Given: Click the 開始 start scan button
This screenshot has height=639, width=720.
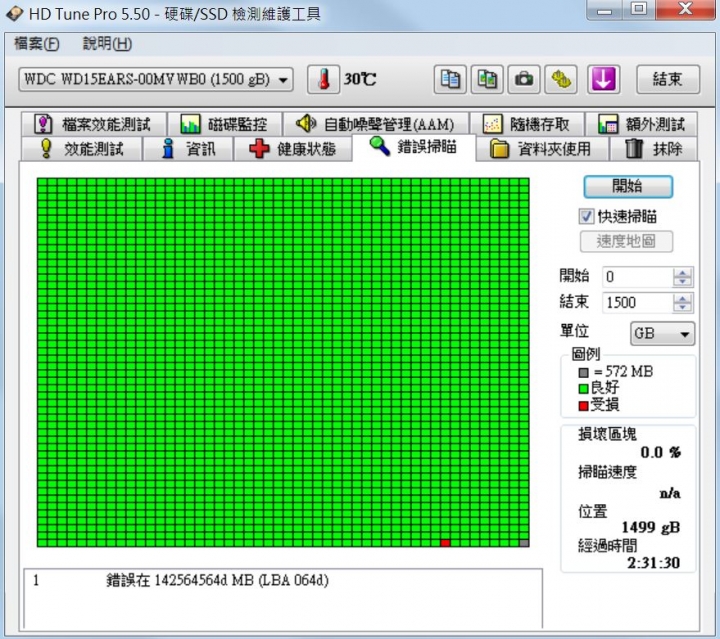Looking at the screenshot, I should (628, 186).
